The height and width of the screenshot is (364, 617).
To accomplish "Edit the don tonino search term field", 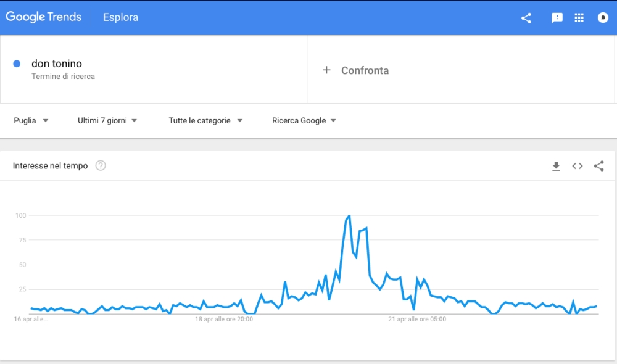I will click(154, 69).
